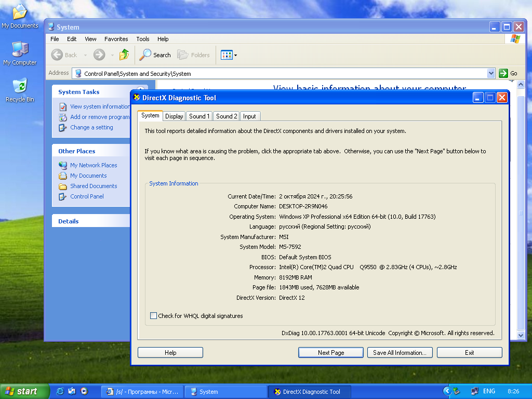Click Change a setting link
Viewport: 532px width, 399px height.
[x=91, y=127]
